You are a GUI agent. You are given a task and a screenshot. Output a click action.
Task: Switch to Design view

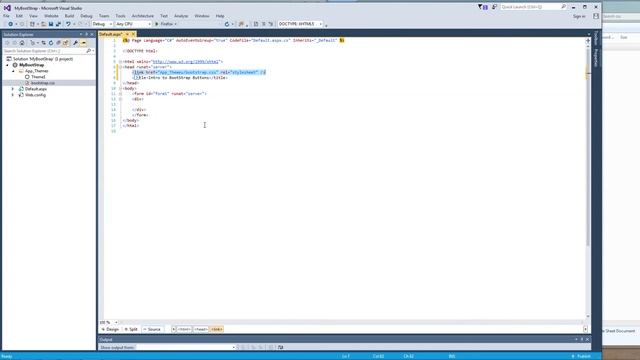110,329
